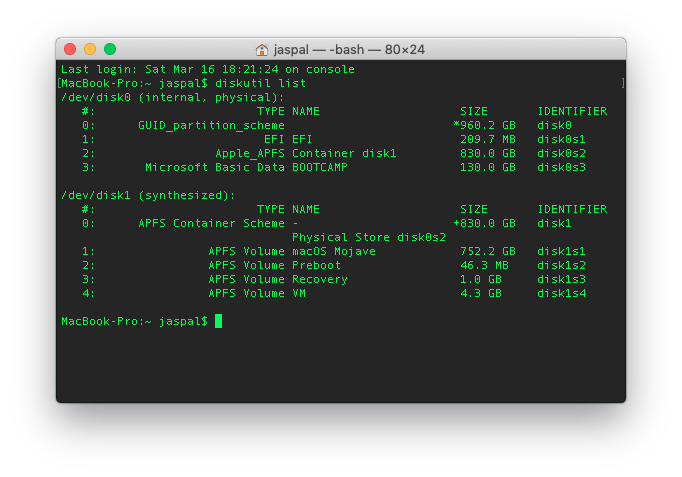
Task: Click the 'disk1s3' identifier
Action: [x=561, y=279]
